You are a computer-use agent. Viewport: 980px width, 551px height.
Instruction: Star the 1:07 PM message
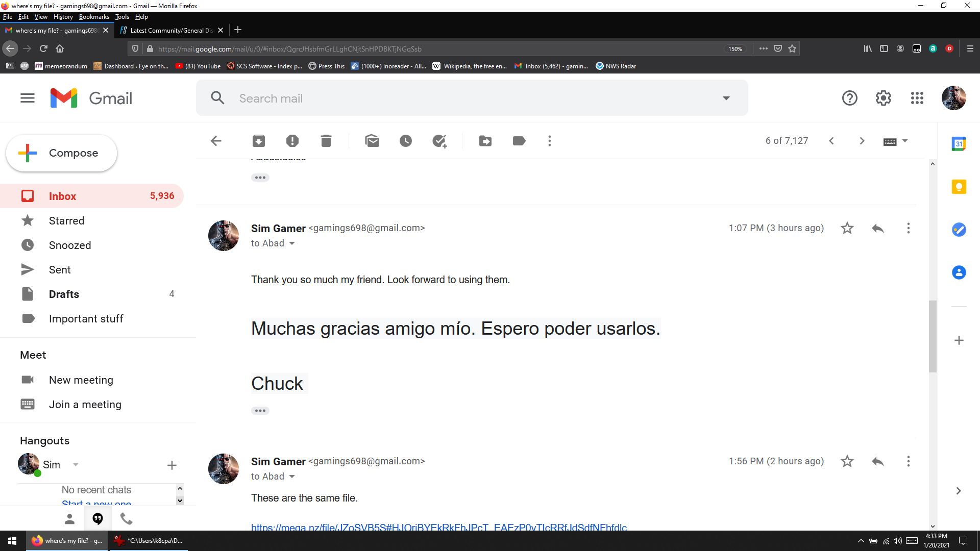tap(847, 228)
